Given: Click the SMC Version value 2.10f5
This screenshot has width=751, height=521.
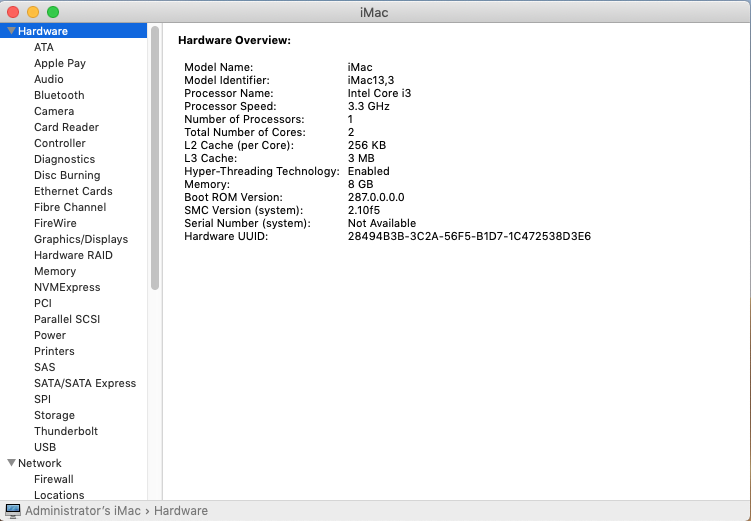Looking at the screenshot, I should (x=364, y=210).
